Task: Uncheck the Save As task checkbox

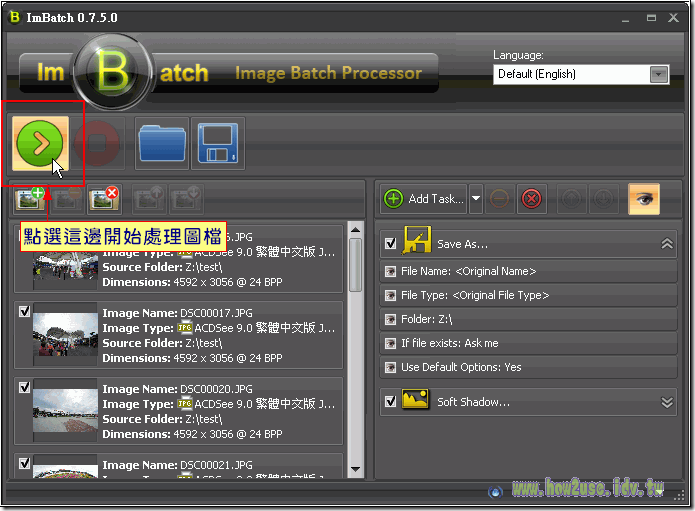Action: [x=390, y=244]
